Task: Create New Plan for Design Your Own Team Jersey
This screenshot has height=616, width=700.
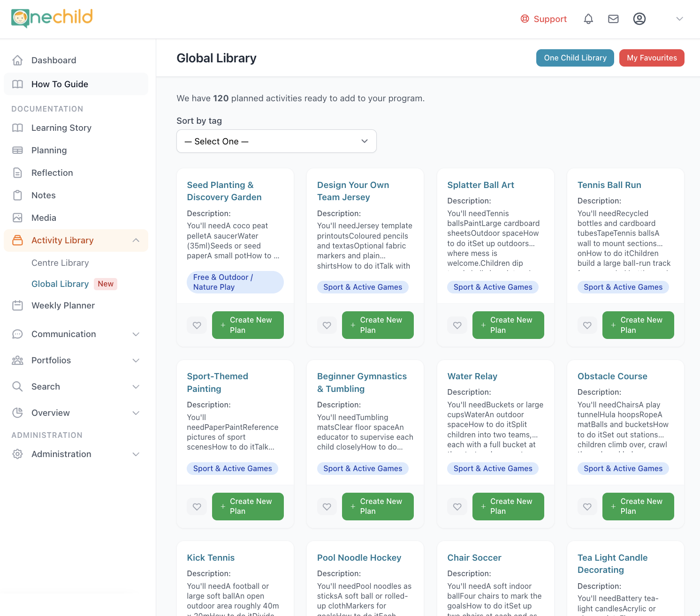Action: click(x=378, y=325)
